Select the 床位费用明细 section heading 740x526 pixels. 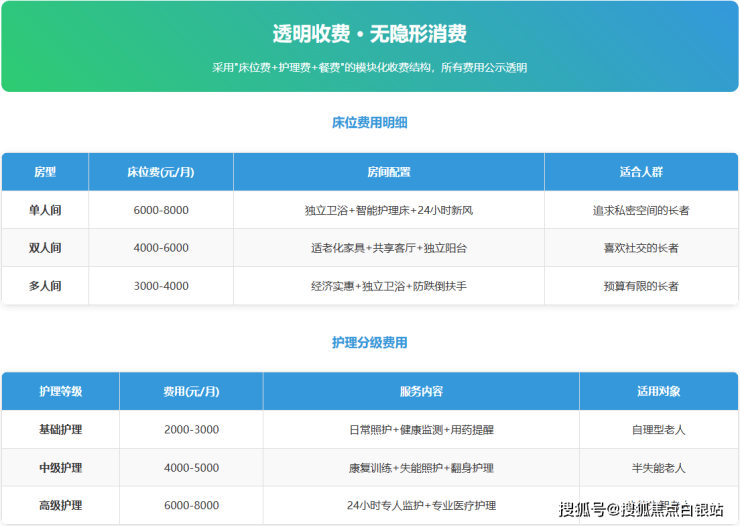369,123
